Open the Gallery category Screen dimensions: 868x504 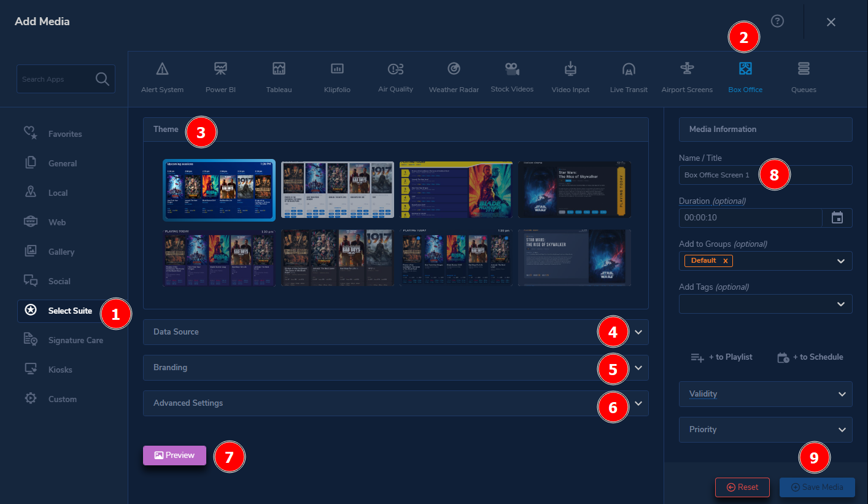(49, 252)
